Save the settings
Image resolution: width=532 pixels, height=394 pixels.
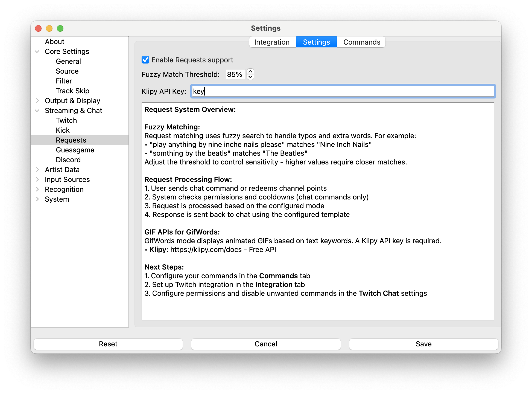click(423, 344)
